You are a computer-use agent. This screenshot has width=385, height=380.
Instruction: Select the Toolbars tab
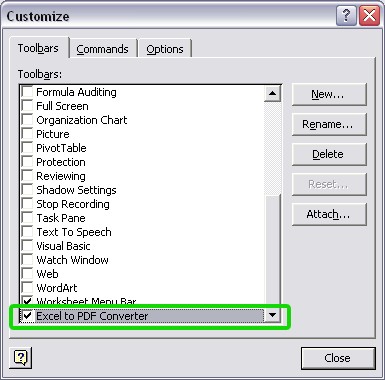[x=38, y=48]
